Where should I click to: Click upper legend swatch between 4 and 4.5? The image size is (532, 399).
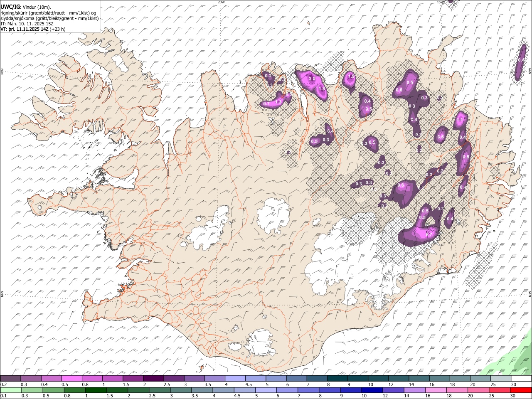pos(235,378)
